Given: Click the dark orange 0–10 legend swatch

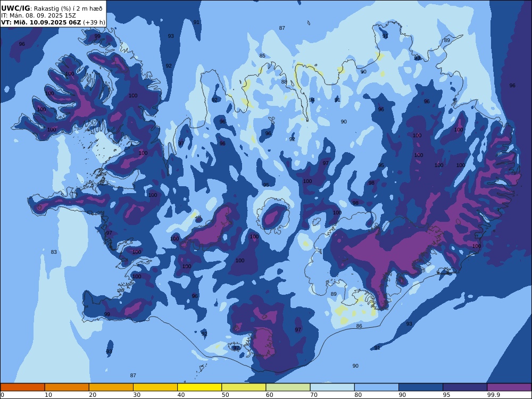Looking at the screenshot, I should point(22,387).
